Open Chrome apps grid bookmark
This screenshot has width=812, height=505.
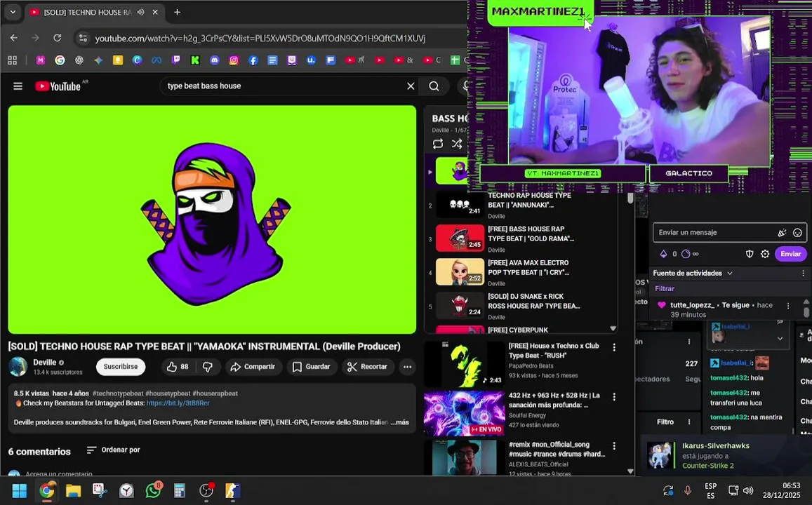(x=13, y=60)
